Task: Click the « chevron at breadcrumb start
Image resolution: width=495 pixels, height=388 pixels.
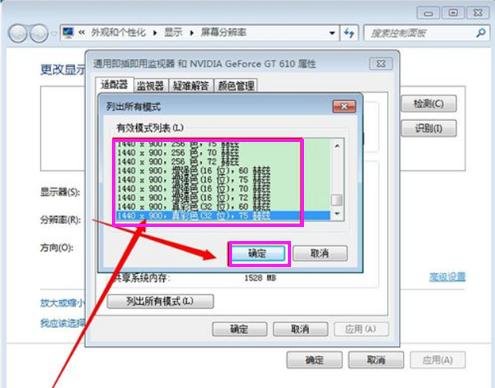Action: (81, 33)
